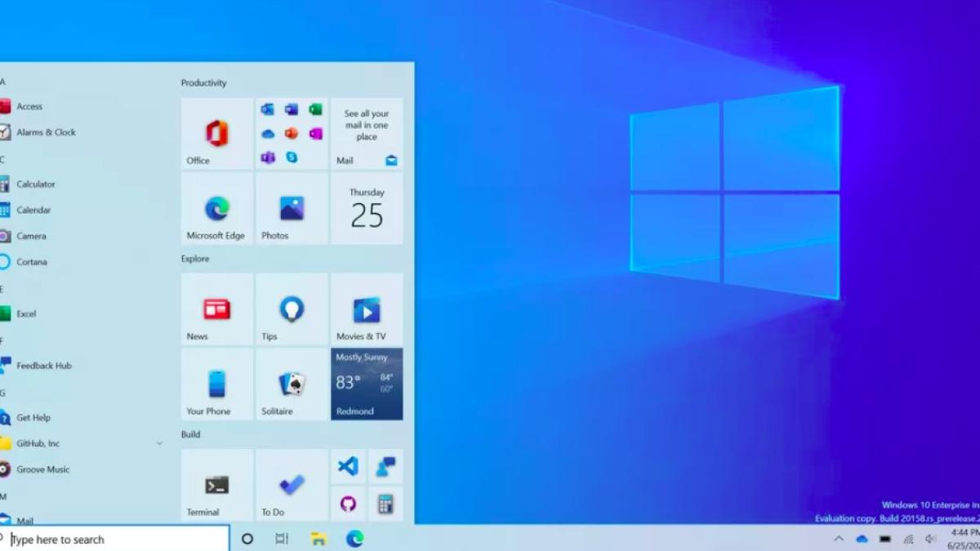Play Solitaire from its tile
Viewport: 980px width, 551px height.
click(291, 384)
